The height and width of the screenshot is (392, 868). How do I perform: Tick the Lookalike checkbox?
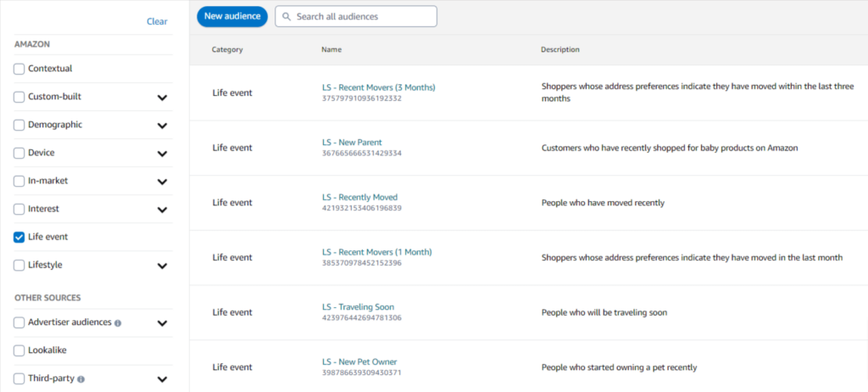[19, 350]
